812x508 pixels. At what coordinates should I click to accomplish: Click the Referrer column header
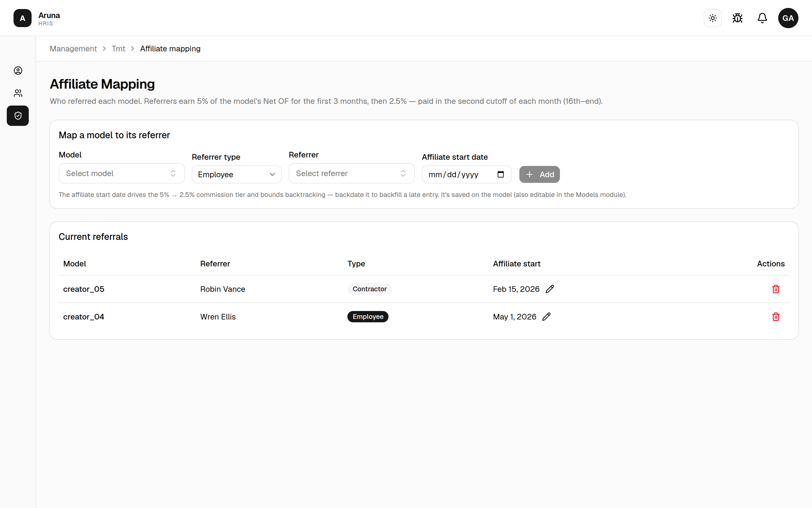pyautogui.click(x=215, y=264)
